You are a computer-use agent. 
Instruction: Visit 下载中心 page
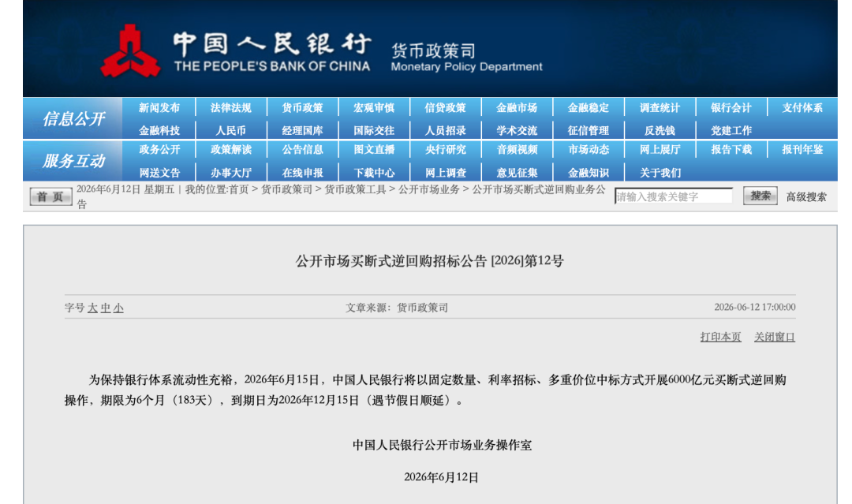[x=374, y=174]
